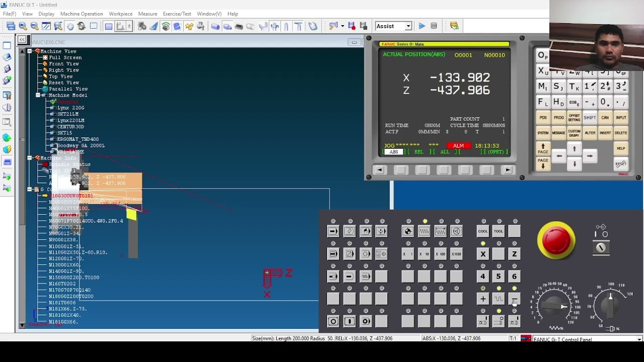
Task: Select the X 100 increment button
Action: (440, 254)
